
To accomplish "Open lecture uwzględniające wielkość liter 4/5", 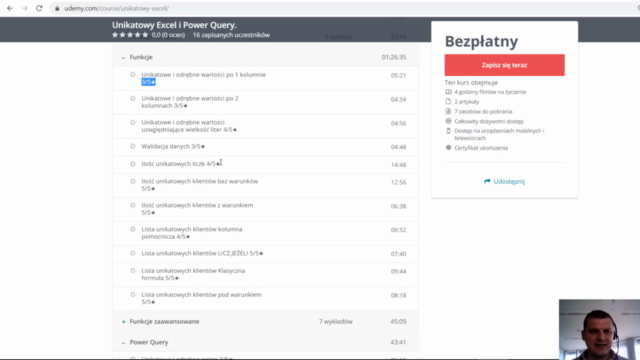I will 189,126.
